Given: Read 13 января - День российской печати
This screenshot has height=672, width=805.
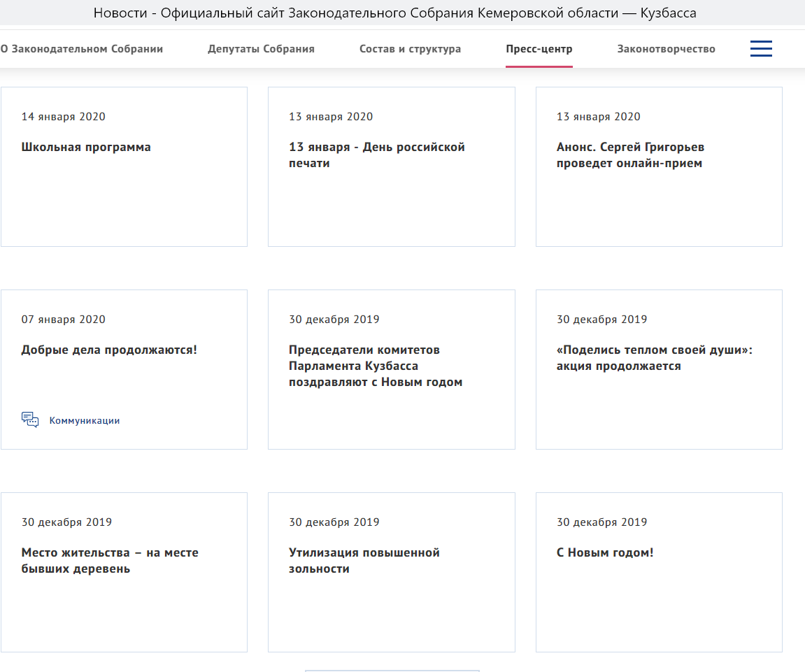Looking at the screenshot, I should coord(377,155).
